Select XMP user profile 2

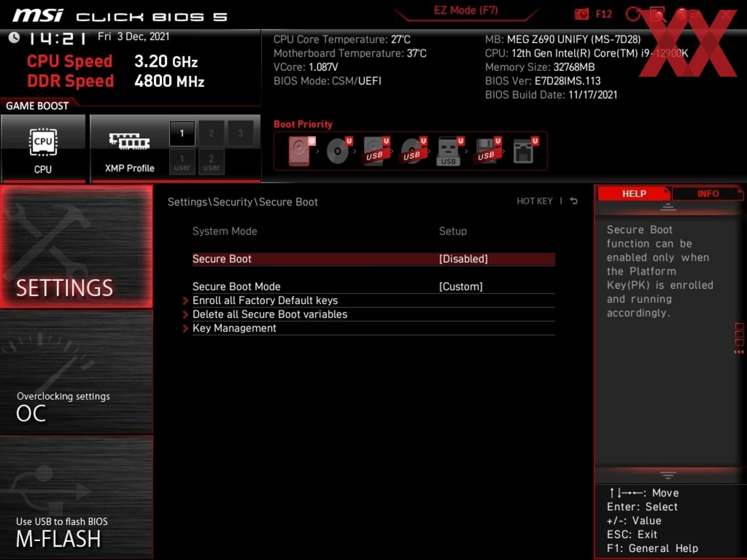click(211, 162)
